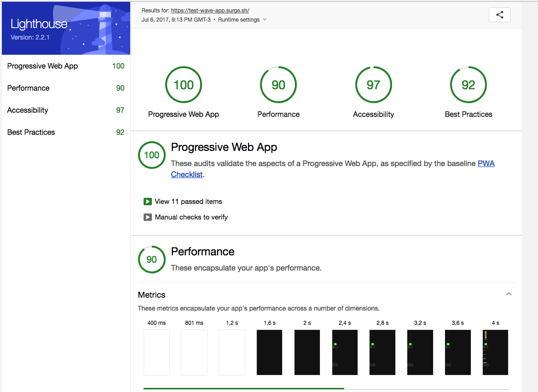This screenshot has width=538, height=392.
Task: Click the 90 Performance score gauge
Action: click(x=278, y=85)
